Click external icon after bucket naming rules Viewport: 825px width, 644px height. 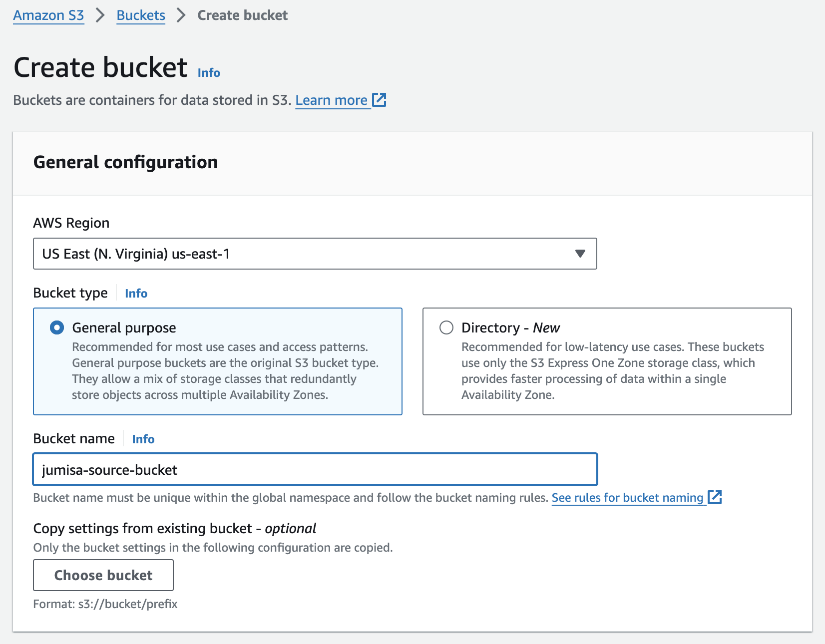point(715,497)
